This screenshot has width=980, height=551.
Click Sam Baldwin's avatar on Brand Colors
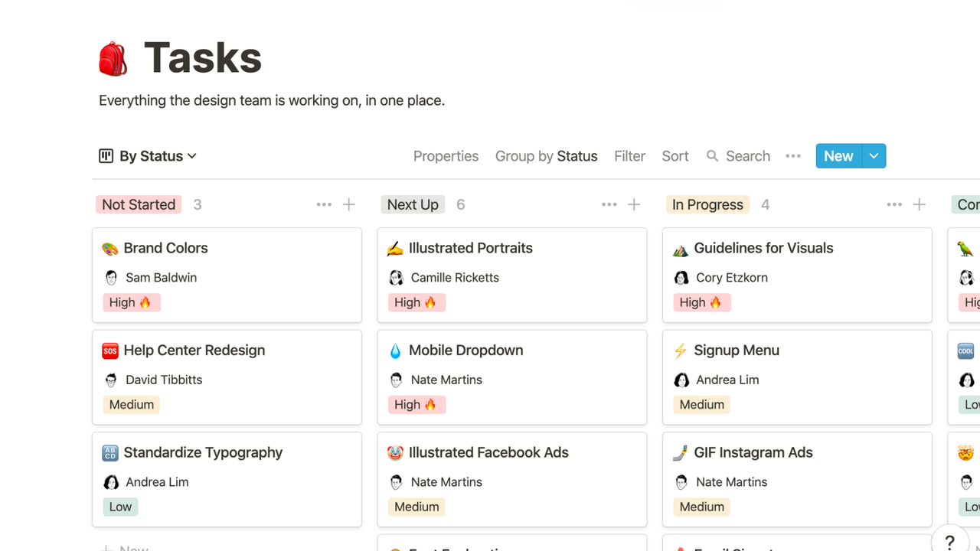(111, 277)
